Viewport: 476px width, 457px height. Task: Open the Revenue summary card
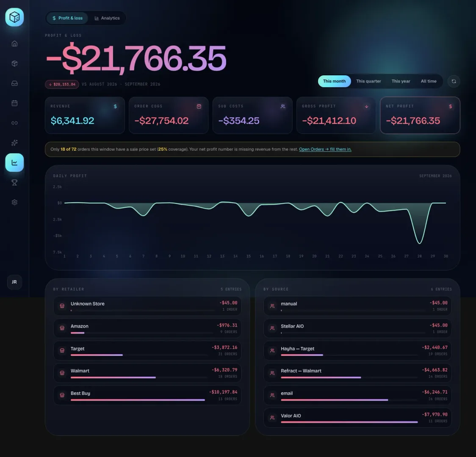(85, 115)
